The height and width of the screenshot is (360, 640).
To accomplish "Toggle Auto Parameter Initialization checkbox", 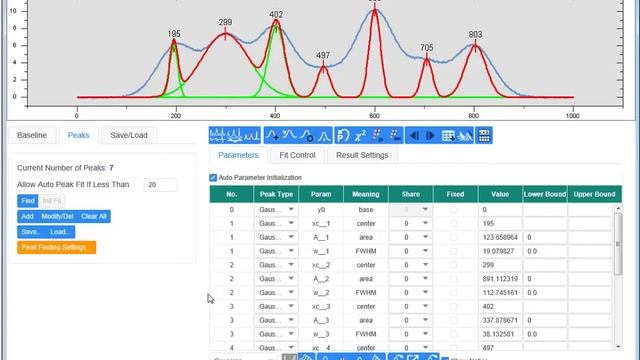I will click(x=213, y=178).
